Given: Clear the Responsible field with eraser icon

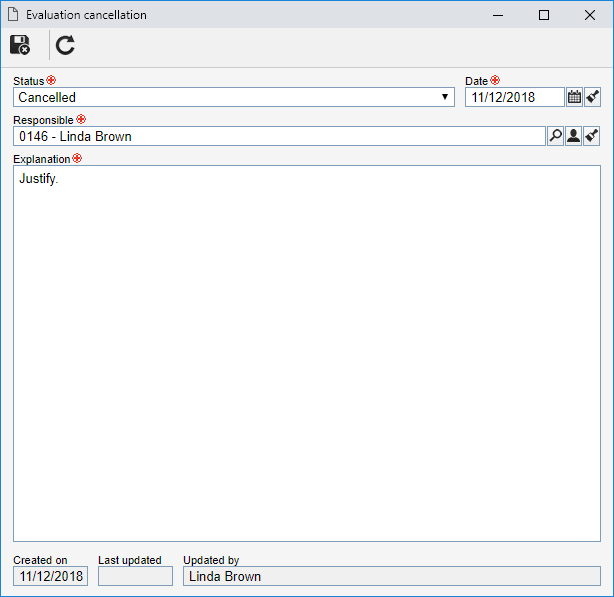Looking at the screenshot, I should point(592,136).
